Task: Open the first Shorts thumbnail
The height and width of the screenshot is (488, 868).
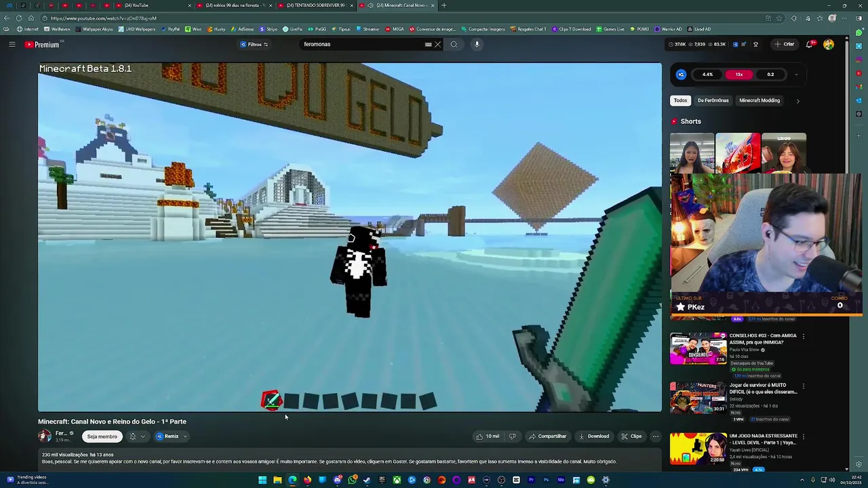Action: [692, 153]
